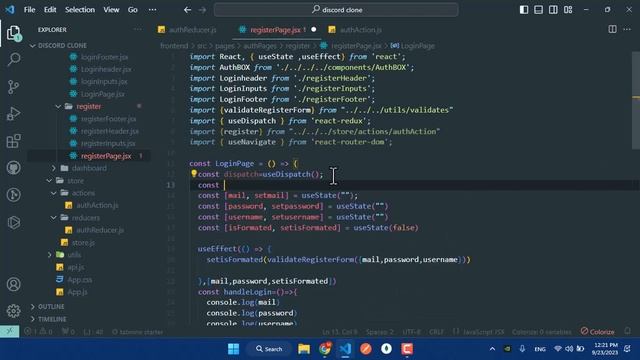Screen dimensions: 640x360
Task: Click the CRLF end of line item
Action: click(x=436, y=332)
